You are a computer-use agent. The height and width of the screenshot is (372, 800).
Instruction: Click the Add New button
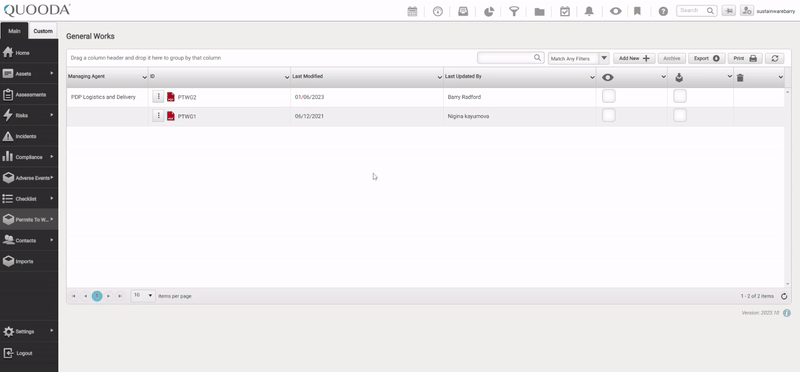pos(634,58)
